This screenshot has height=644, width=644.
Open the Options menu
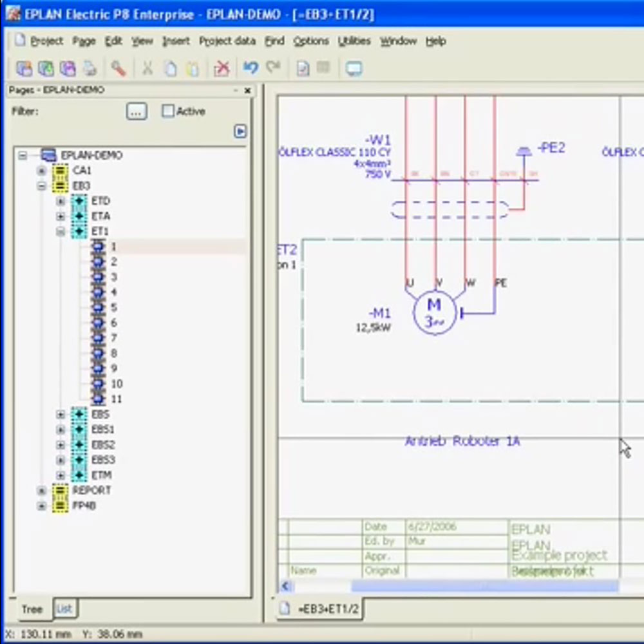(x=311, y=41)
